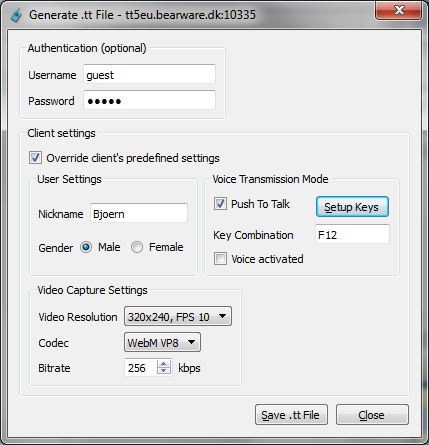Screen dimensions: 429x445
Task: Click the Save .tt File button
Action: 291,415
